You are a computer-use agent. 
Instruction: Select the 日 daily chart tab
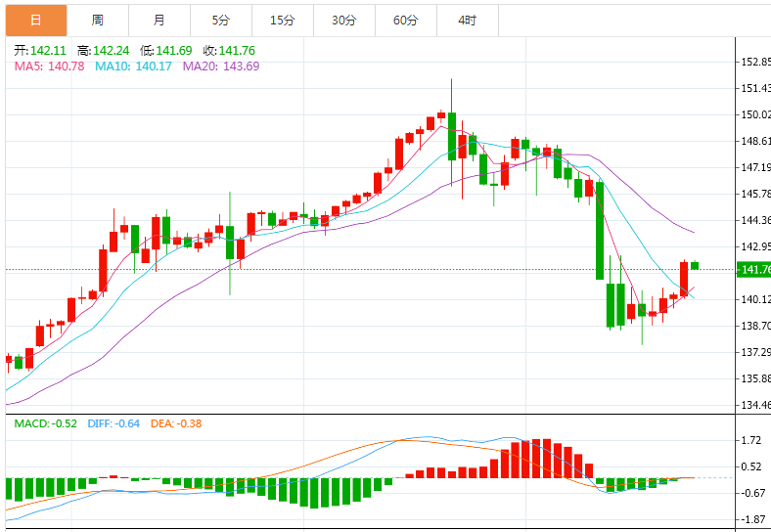36,21
